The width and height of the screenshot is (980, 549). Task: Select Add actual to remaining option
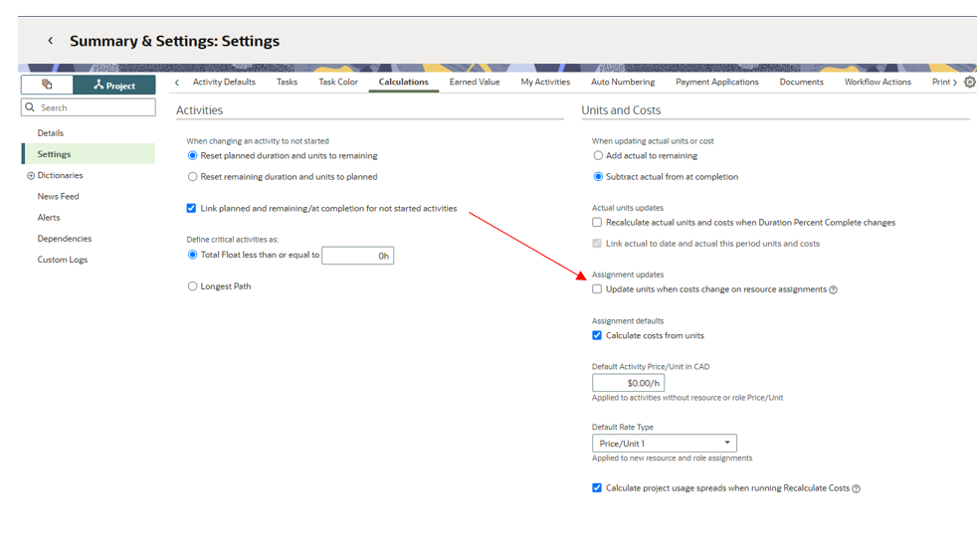coord(598,156)
